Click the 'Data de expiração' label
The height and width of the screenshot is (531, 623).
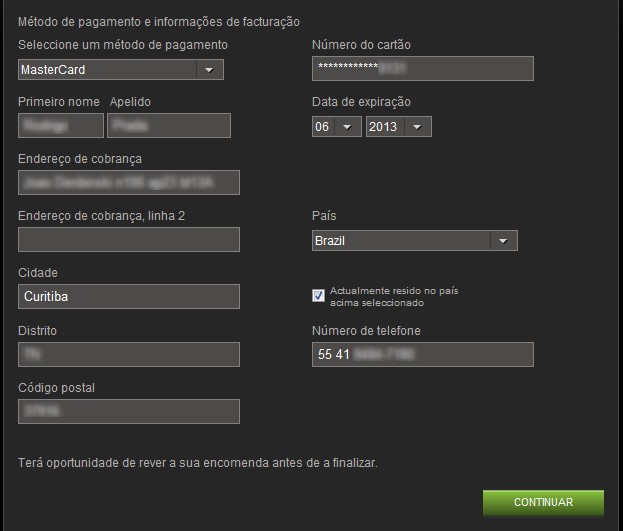pos(361,102)
